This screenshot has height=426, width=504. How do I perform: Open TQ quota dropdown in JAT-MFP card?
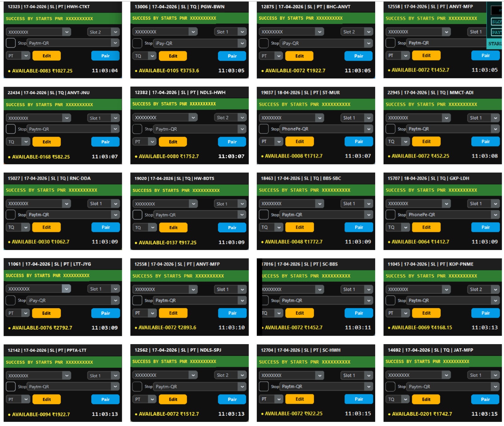coord(397,399)
